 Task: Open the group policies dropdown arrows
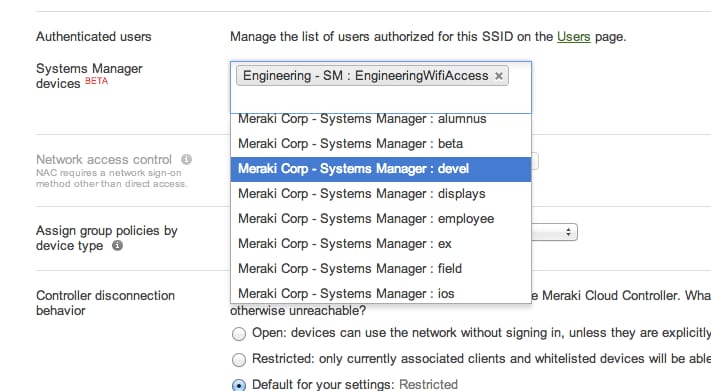click(x=568, y=232)
